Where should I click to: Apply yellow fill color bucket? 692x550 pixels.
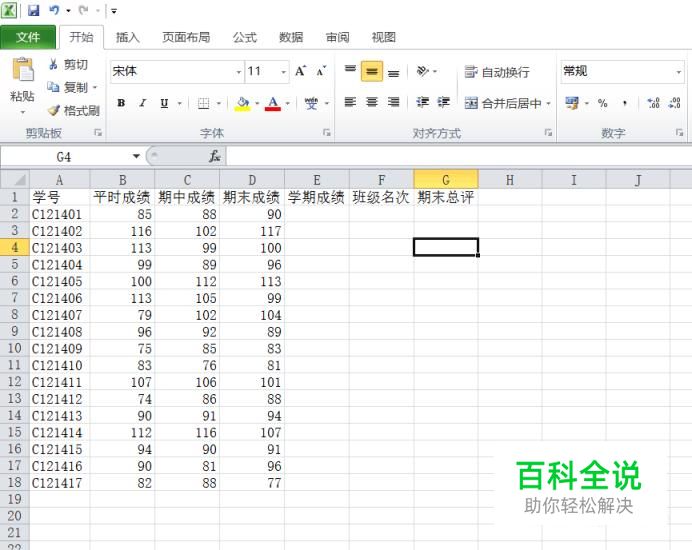coord(242,104)
